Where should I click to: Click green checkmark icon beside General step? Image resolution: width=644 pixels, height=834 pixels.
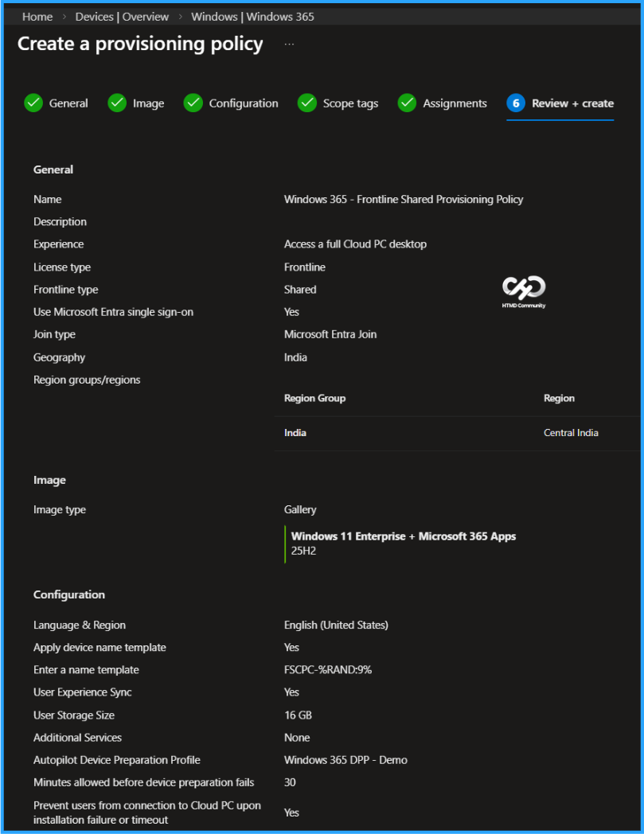coord(33,103)
